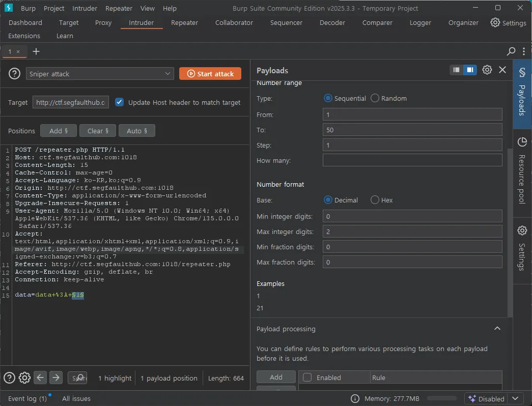Go to previous search match arrow
The height and width of the screenshot is (406, 532).
tap(40, 378)
